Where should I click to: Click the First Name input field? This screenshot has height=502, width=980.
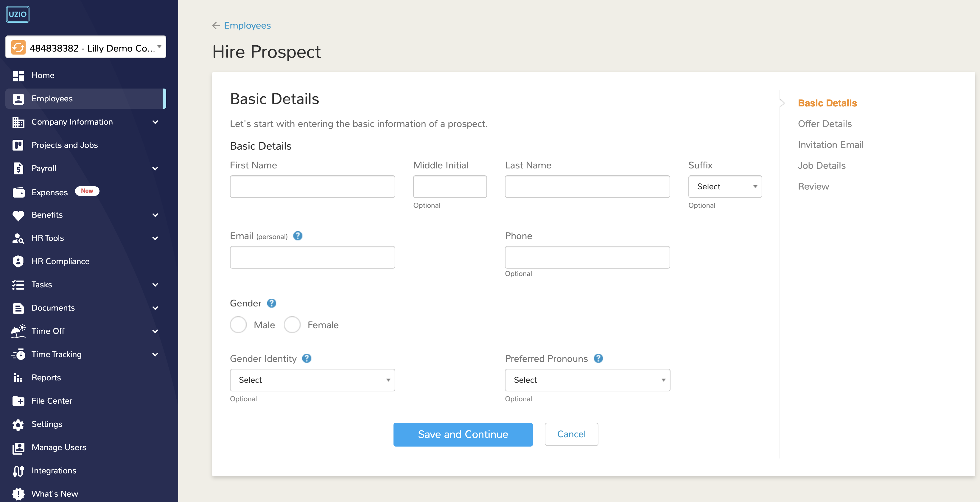(312, 187)
